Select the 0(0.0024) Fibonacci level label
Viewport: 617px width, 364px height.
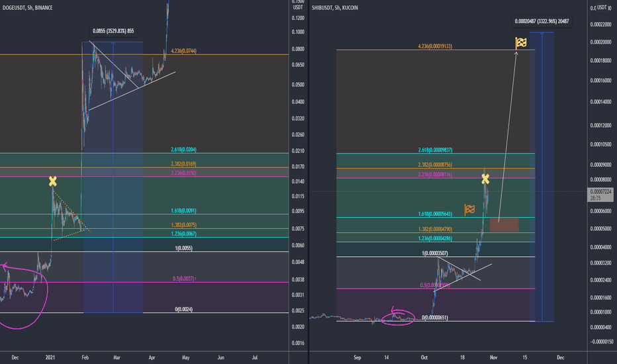point(184,309)
